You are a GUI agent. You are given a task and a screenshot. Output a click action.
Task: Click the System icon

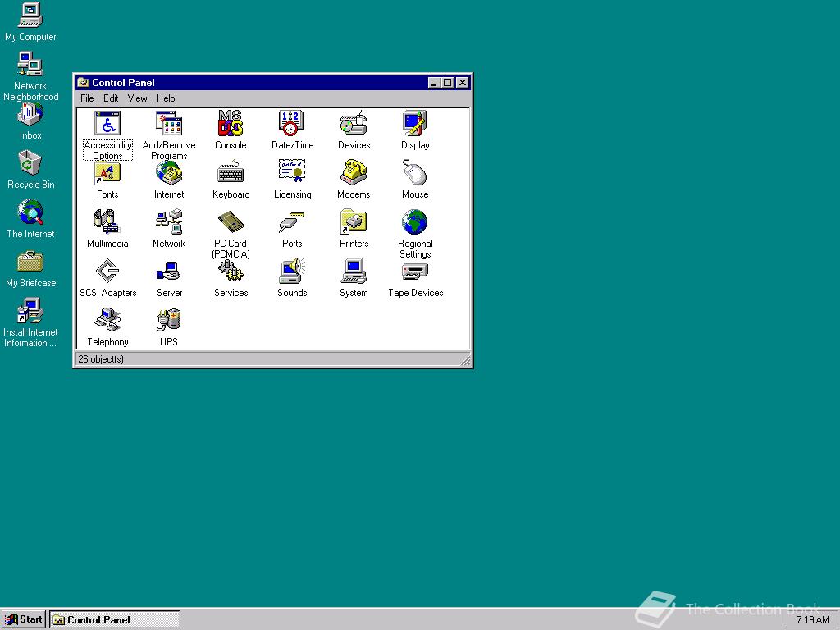pyautogui.click(x=354, y=271)
